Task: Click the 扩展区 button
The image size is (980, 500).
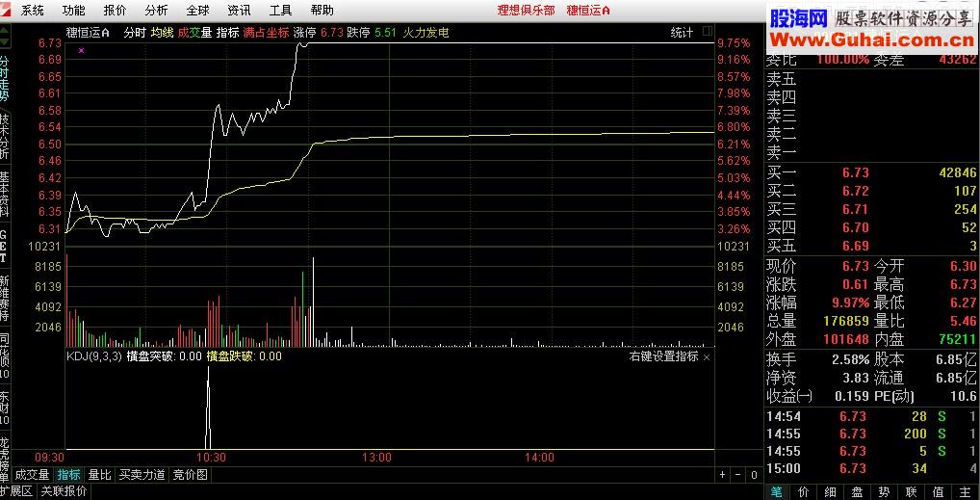Action: click(x=16, y=491)
